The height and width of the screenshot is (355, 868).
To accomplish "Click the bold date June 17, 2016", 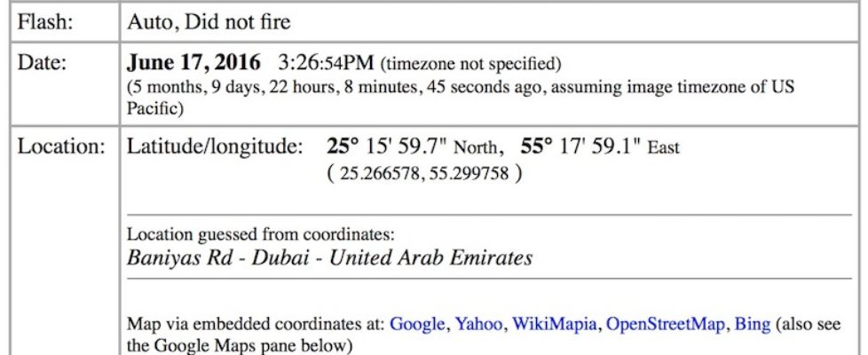I will coord(193,63).
